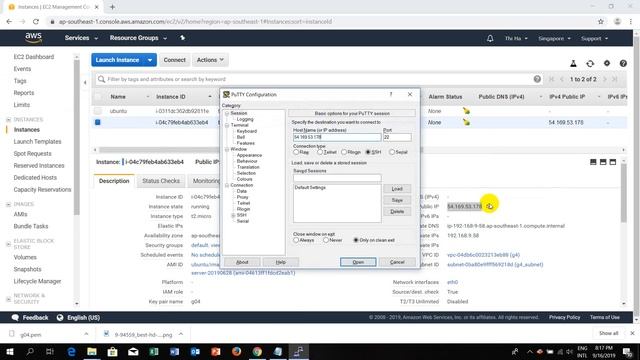Click the Connect button
The height and width of the screenshot is (360, 640).
174,60
